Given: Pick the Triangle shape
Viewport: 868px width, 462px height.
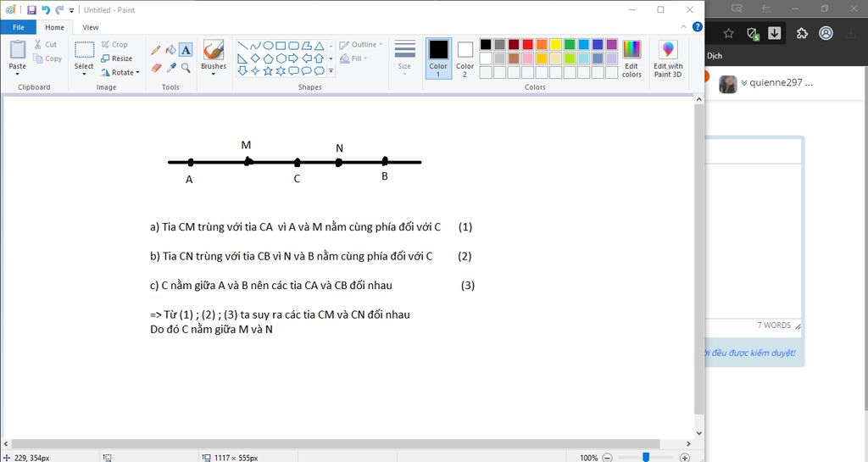Looking at the screenshot, I should pyautogui.click(x=319, y=46).
